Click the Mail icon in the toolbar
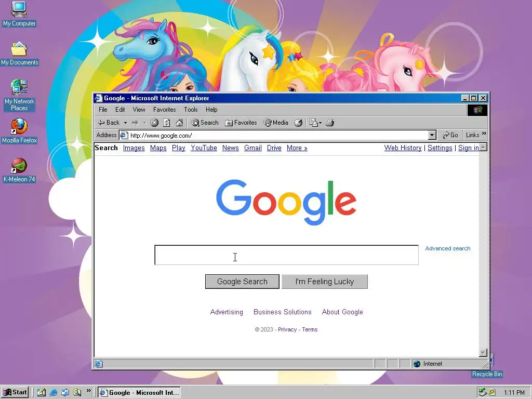Image resolution: width=532 pixels, height=399 pixels. pos(314,123)
